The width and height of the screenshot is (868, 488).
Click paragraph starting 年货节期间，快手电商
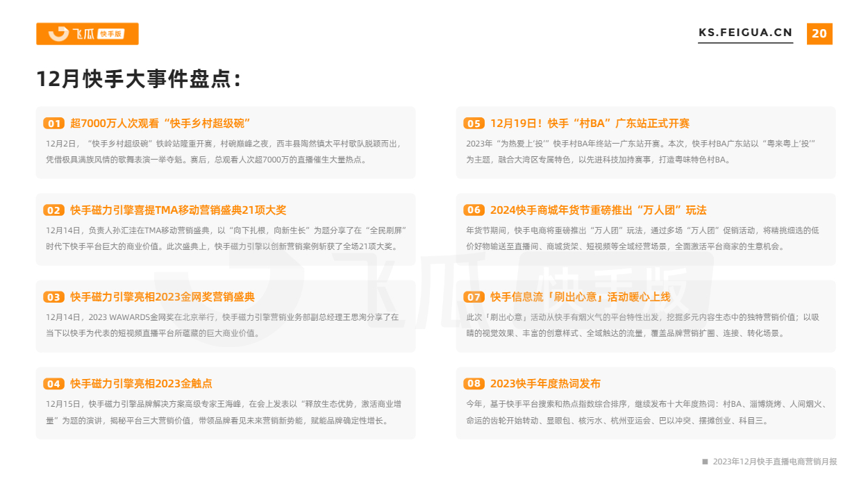point(643,239)
